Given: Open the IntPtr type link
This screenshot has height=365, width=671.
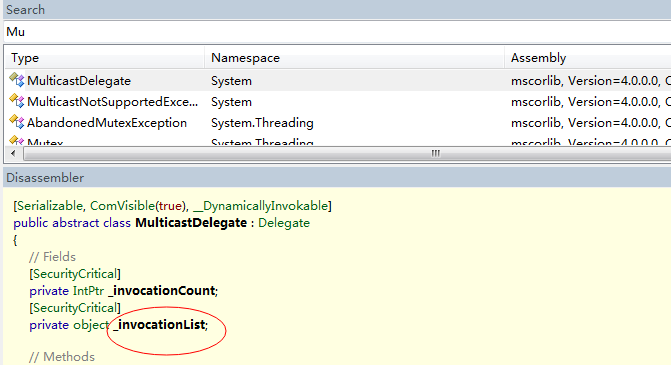Looking at the screenshot, I should 88,291.
